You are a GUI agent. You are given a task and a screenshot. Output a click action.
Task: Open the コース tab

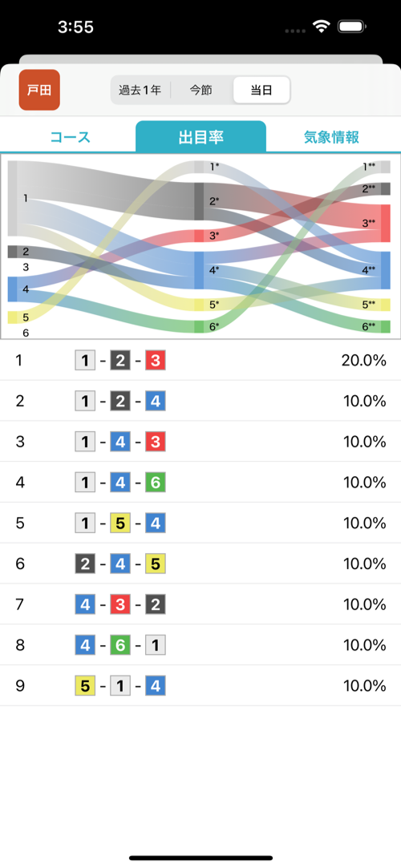tap(70, 137)
